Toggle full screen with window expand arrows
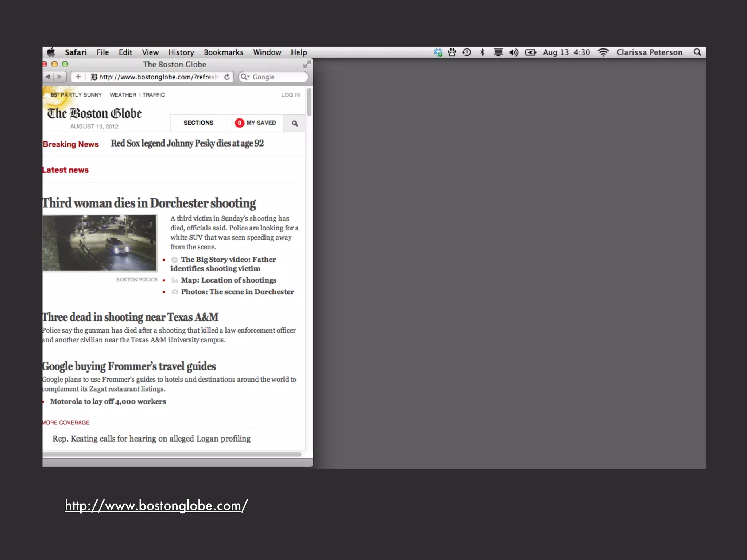Viewport: 747px width, 560px height. [x=307, y=64]
